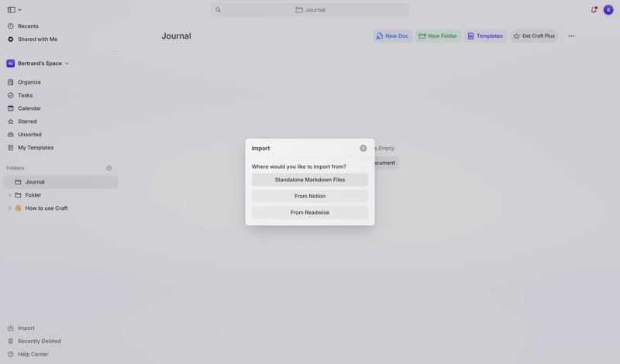
Task: Open the user profile avatar
Action: [x=608, y=10]
